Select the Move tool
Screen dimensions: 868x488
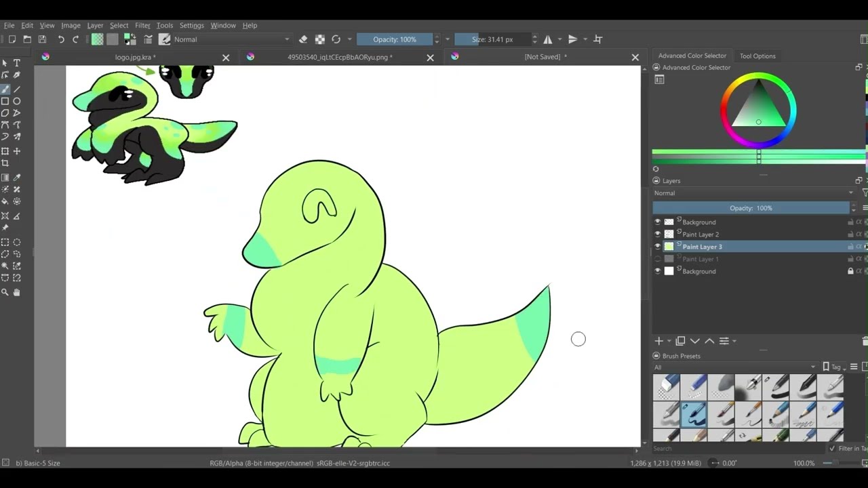(x=17, y=151)
